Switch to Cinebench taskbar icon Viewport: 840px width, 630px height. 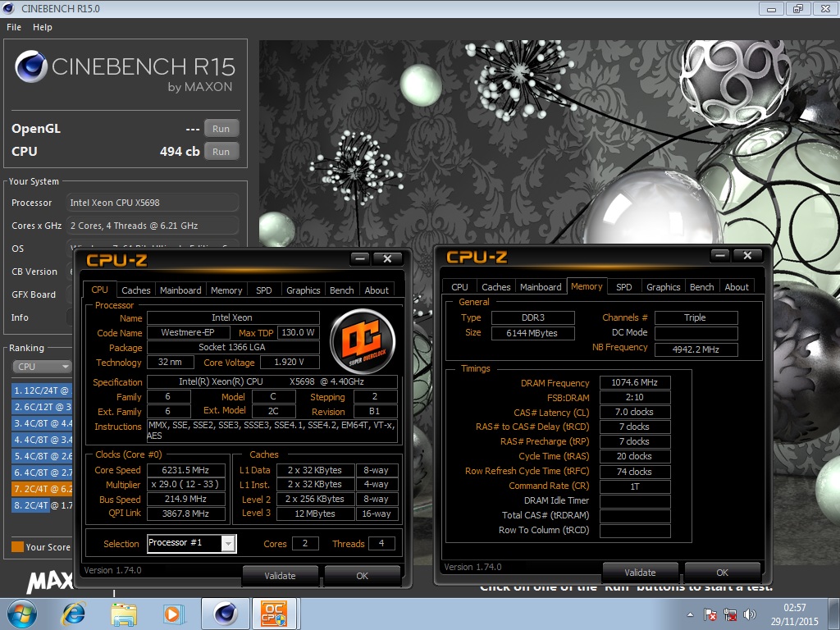(x=226, y=614)
